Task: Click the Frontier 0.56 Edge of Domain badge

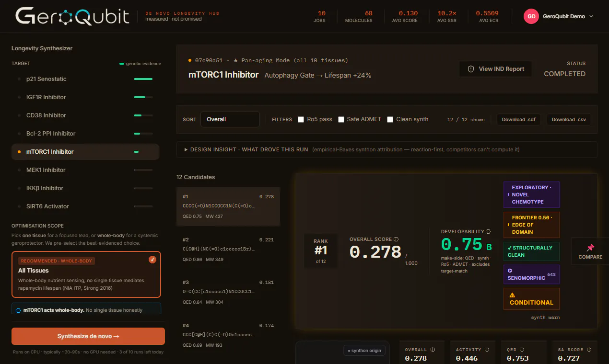Action: [x=531, y=225]
